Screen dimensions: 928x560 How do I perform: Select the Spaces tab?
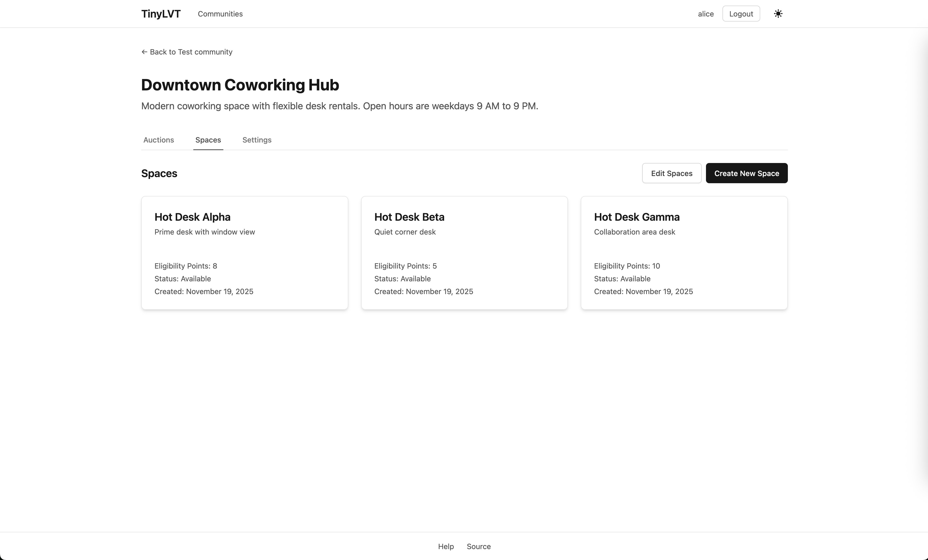[x=208, y=140]
